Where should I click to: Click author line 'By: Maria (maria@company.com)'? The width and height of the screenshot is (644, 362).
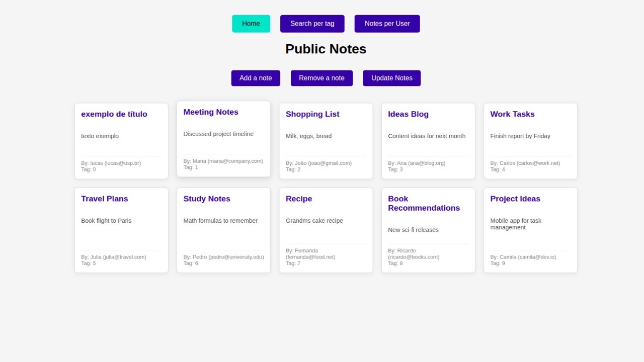pyautogui.click(x=223, y=161)
